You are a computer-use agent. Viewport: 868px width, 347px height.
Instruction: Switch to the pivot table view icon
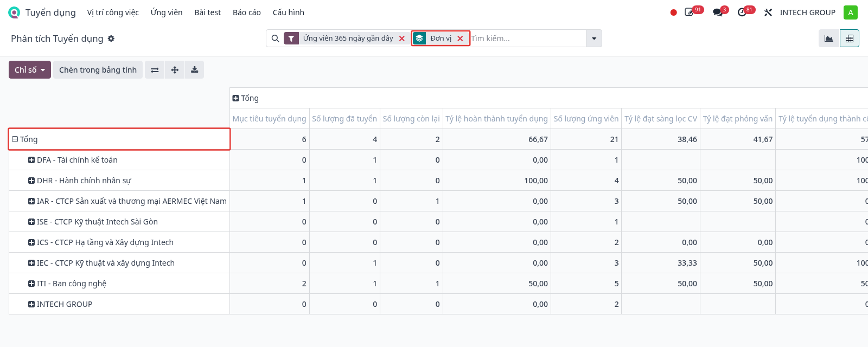coord(850,38)
